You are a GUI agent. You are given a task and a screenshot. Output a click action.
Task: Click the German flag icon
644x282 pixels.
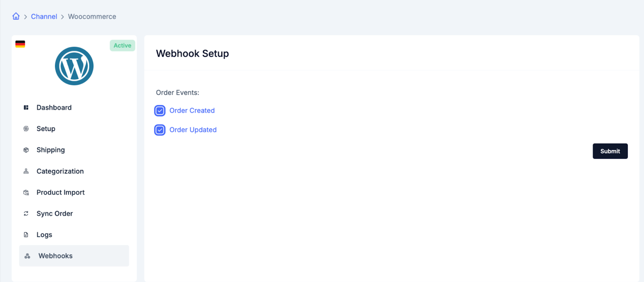pyautogui.click(x=20, y=44)
